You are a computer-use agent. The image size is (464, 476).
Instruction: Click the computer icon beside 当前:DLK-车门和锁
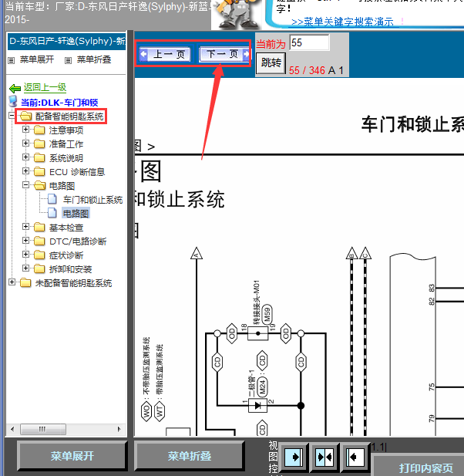pyautogui.click(x=13, y=101)
